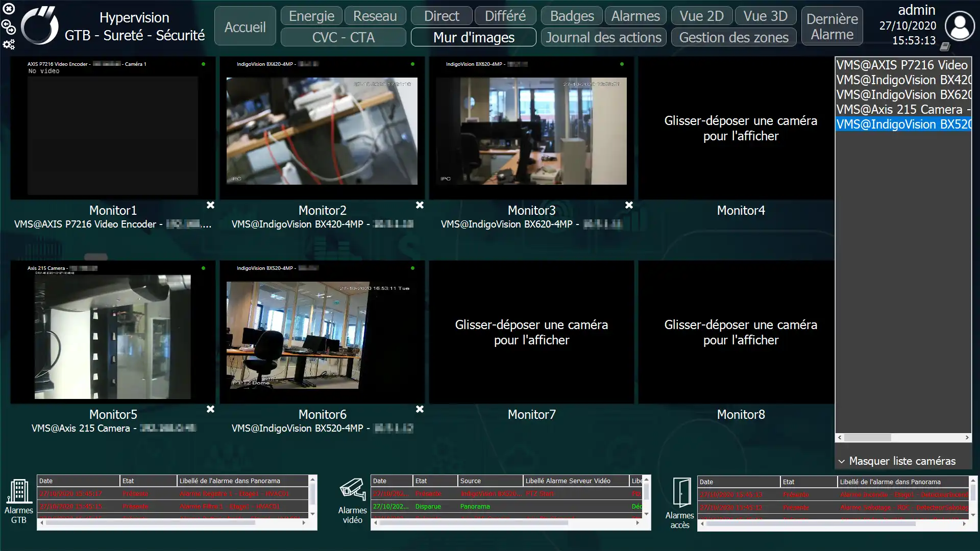Viewport: 980px width, 551px height.
Task: Remove camera from Monitor1
Action: tap(210, 205)
